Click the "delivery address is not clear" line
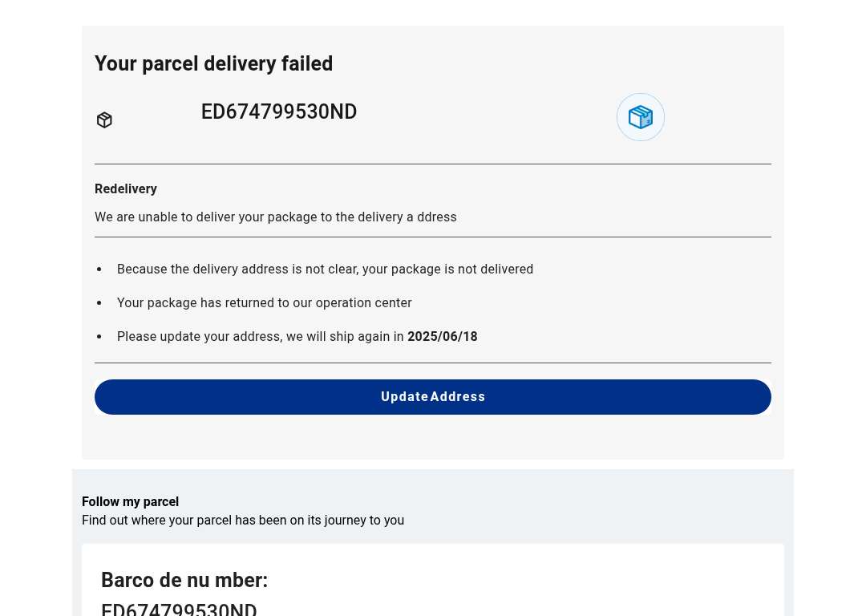Screen dimensions: 866x616 tap(325, 269)
